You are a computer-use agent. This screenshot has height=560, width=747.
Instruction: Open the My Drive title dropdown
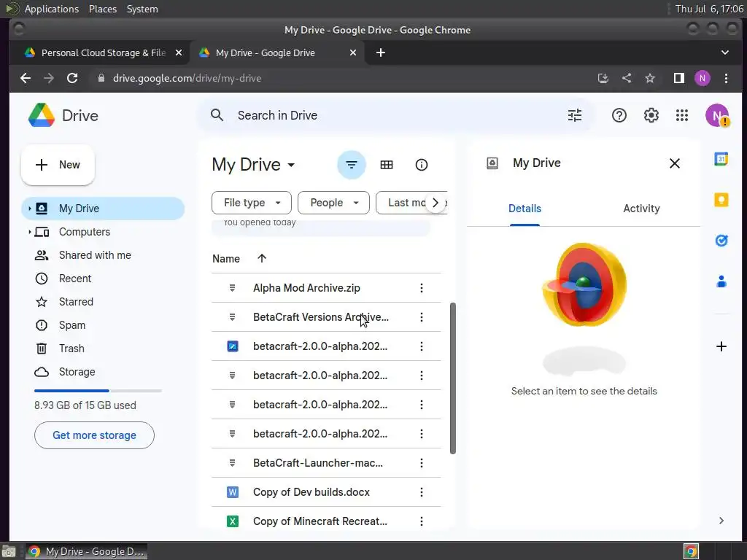(253, 165)
